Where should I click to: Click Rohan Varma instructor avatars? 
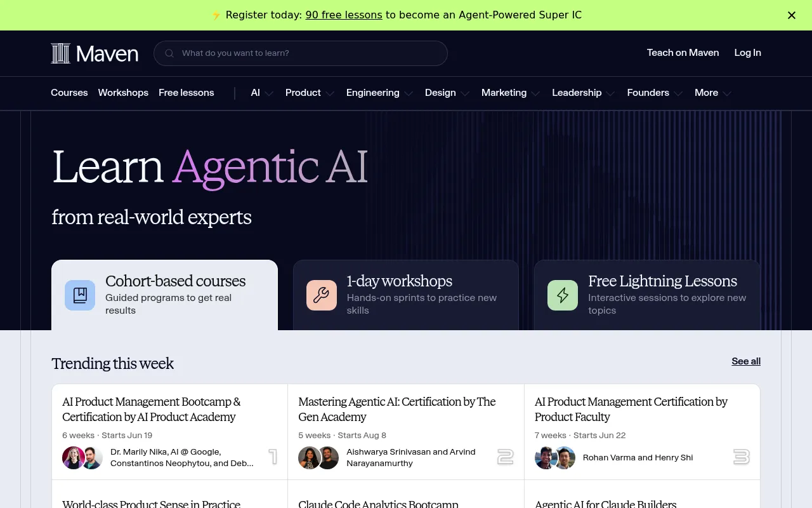(x=555, y=458)
